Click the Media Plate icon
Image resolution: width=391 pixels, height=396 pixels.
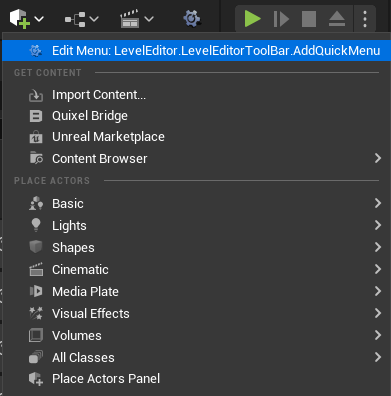pyautogui.click(x=36, y=291)
